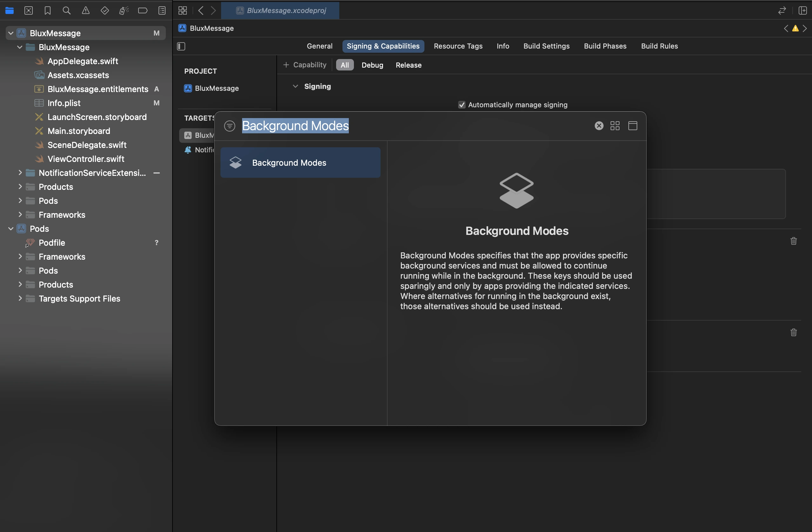Viewport: 812px width, 532px height.
Task: Click the yellow warning issue indicator
Action: [795, 28]
